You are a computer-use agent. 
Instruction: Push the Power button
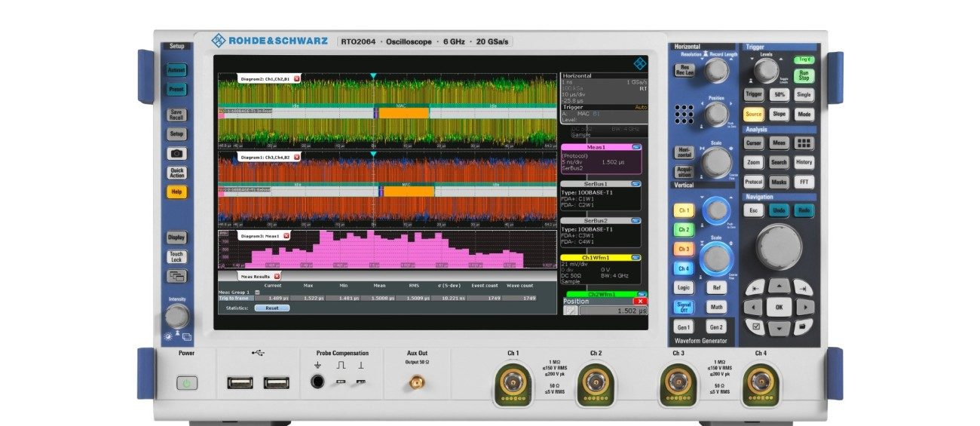click(186, 383)
